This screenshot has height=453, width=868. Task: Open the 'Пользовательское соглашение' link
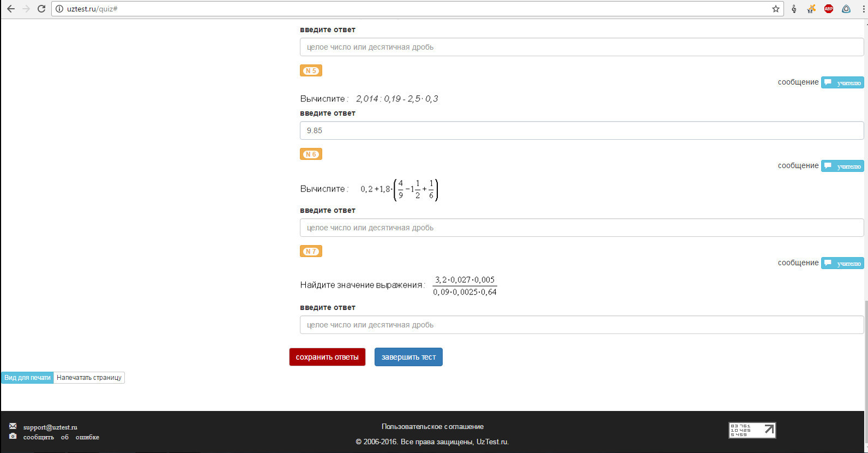tap(432, 427)
